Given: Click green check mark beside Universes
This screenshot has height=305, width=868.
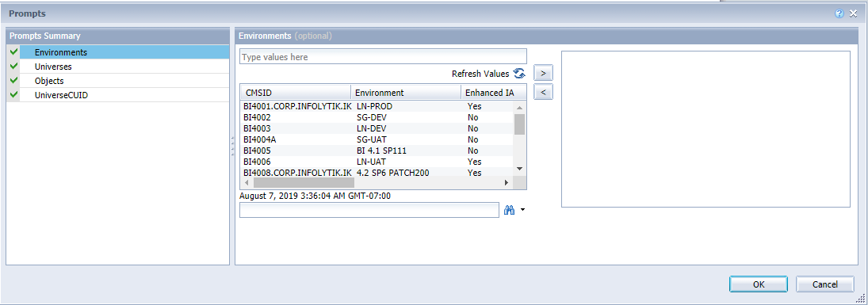Looking at the screenshot, I should (13, 66).
